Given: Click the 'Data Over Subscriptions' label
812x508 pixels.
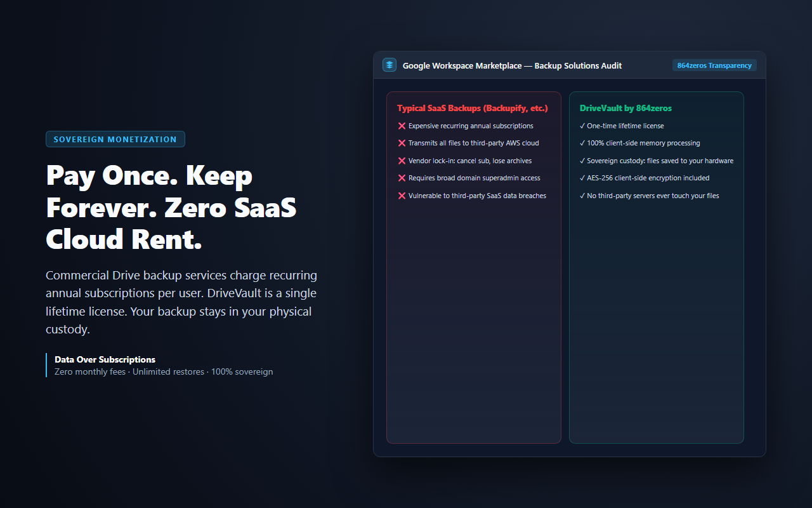Looking at the screenshot, I should (105, 359).
